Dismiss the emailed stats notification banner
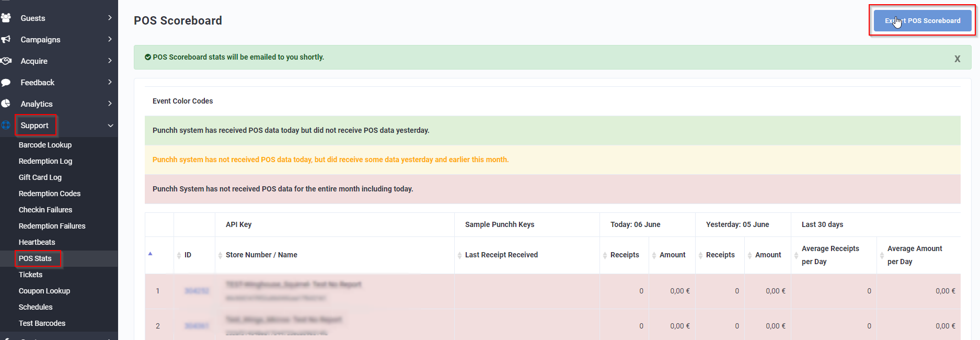Image resolution: width=980 pixels, height=340 pixels. pyautogui.click(x=957, y=59)
